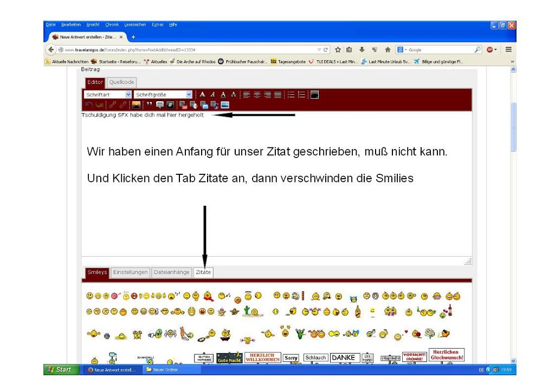
Task: Insert a bulleted list via toolbar
Action: (292, 94)
